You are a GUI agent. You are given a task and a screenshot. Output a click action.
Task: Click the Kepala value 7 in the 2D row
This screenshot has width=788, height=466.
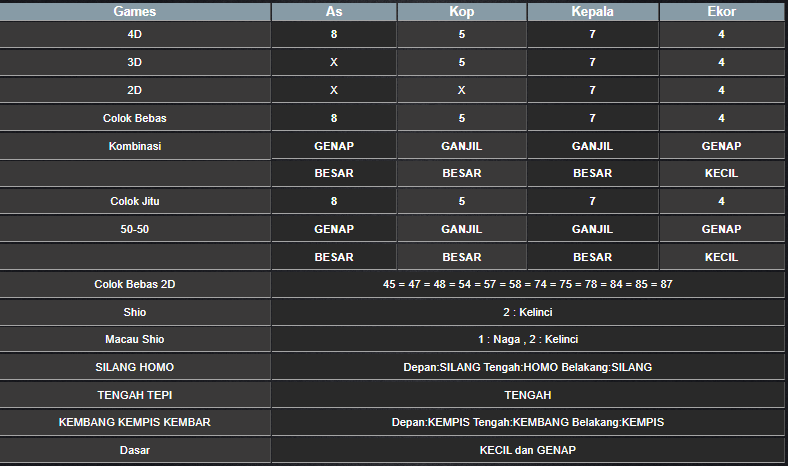593,90
